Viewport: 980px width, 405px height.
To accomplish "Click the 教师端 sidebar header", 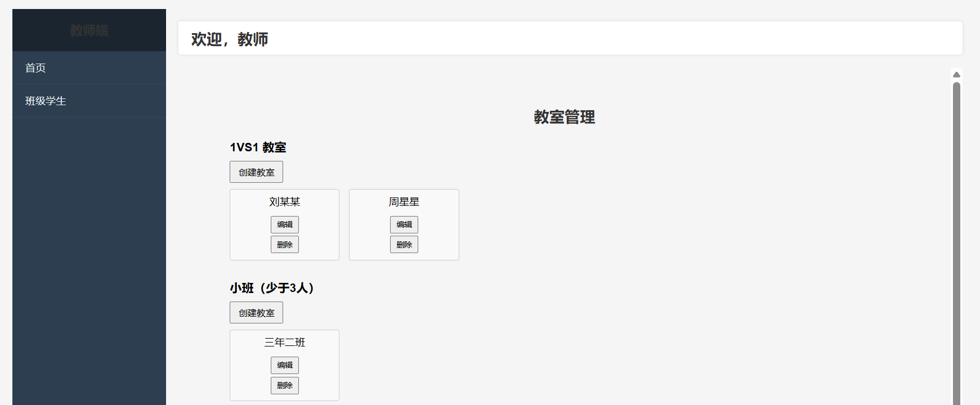I will (88, 30).
